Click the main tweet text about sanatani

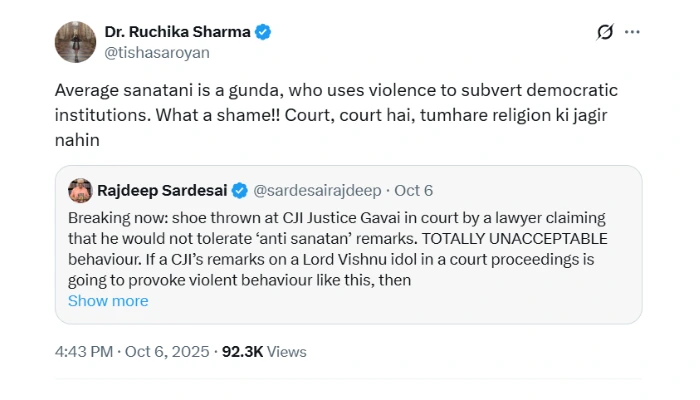coord(336,115)
